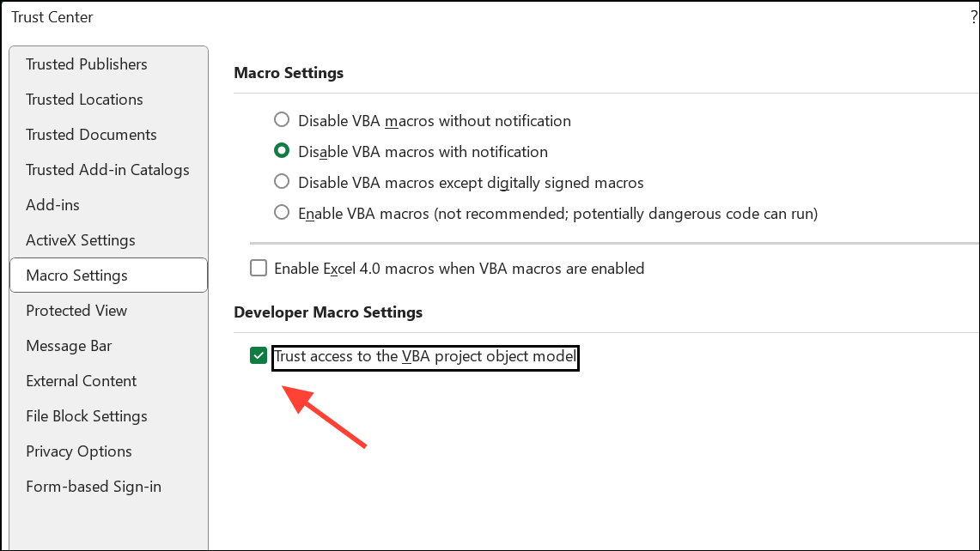Open the Protected View settings
Image resolution: width=980 pixels, height=551 pixels.
(x=76, y=310)
